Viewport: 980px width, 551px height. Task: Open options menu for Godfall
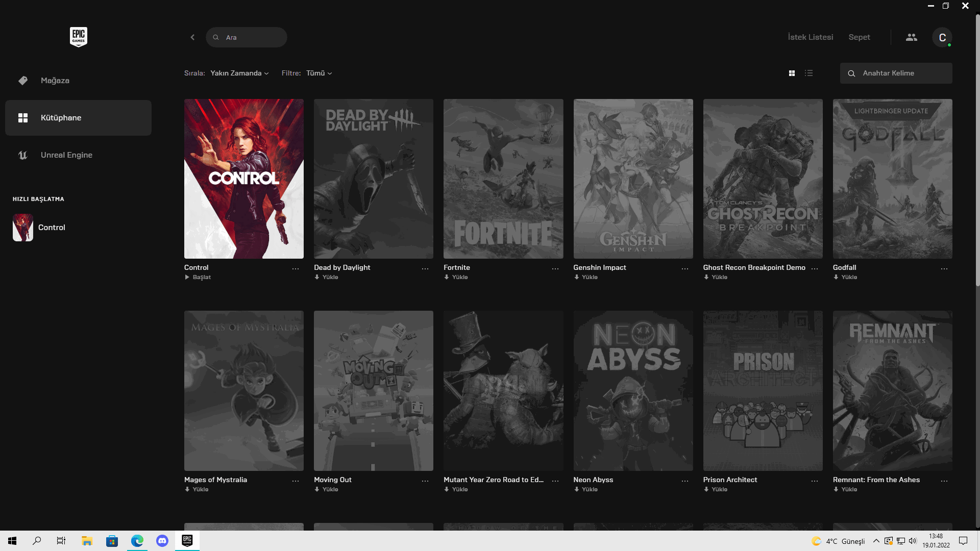pos(944,269)
